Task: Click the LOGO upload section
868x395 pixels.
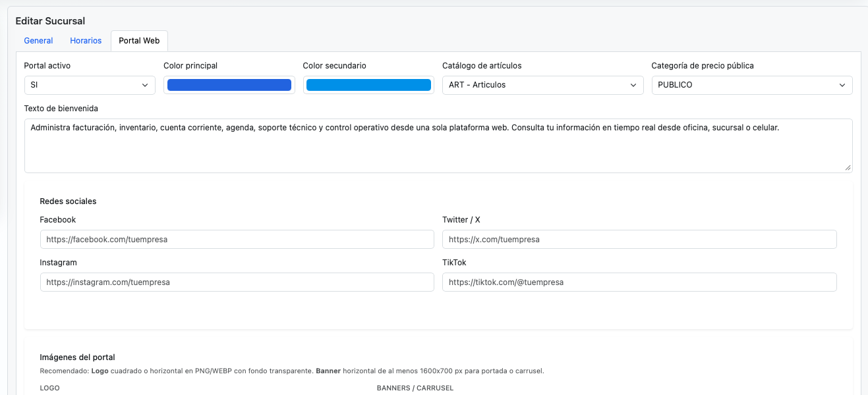Action: [49, 388]
